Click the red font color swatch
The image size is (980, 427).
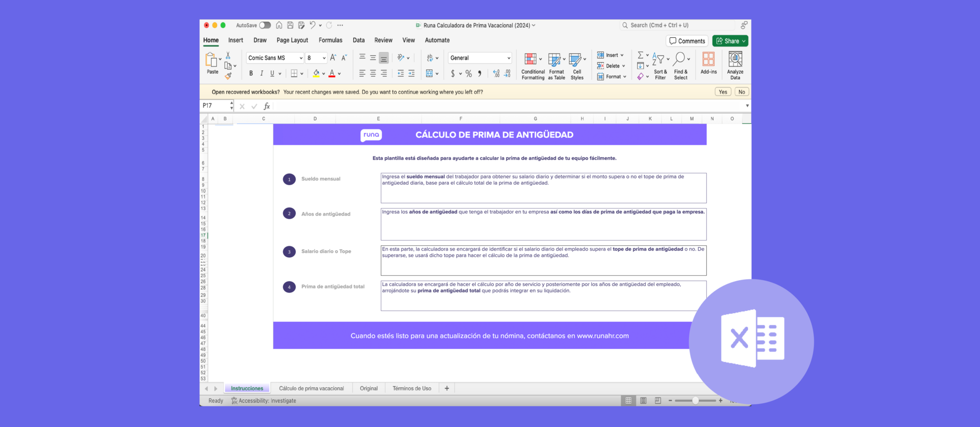[332, 74]
